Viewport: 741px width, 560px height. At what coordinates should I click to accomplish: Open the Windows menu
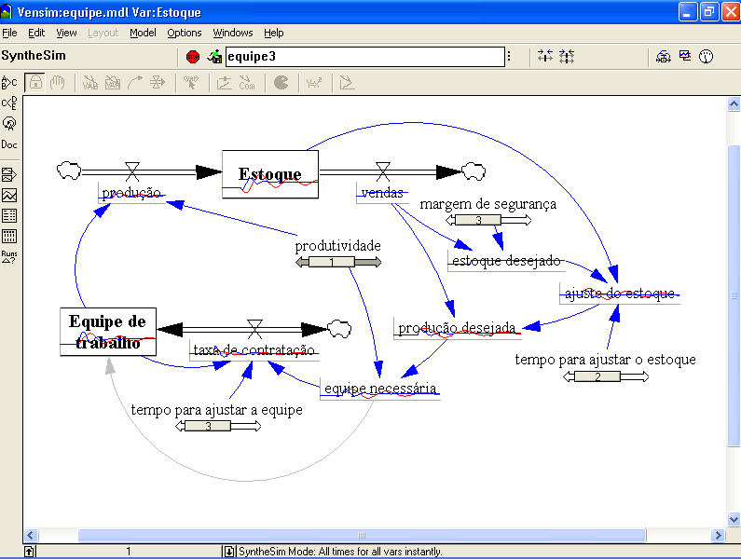[x=232, y=33]
